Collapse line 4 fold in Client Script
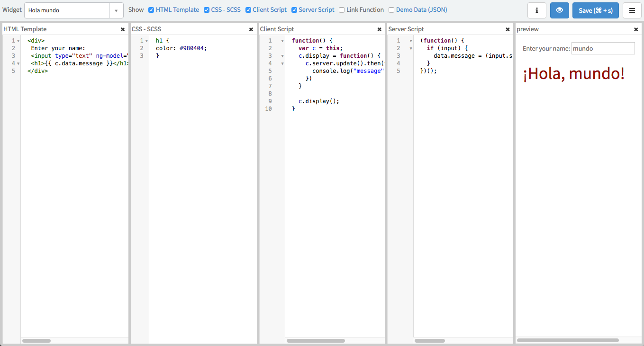644x346 pixels. [x=282, y=63]
